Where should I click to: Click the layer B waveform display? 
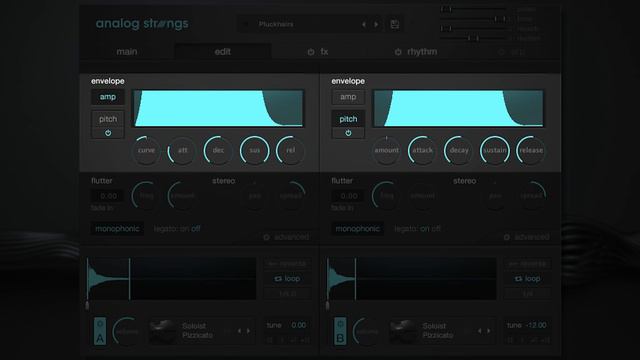411,279
